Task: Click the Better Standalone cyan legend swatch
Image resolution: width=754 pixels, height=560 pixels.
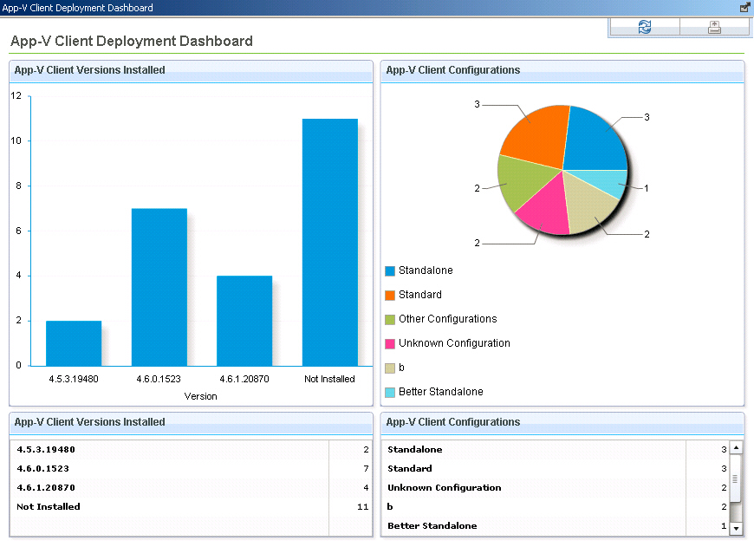Action: pos(390,393)
